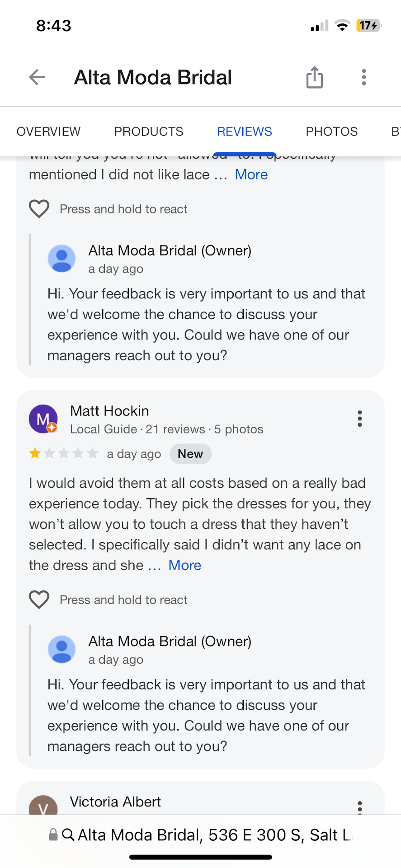Viewport: 401px width, 868px height.
Task: Tap owner avatar in first reply
Action: tap(62, 259)
